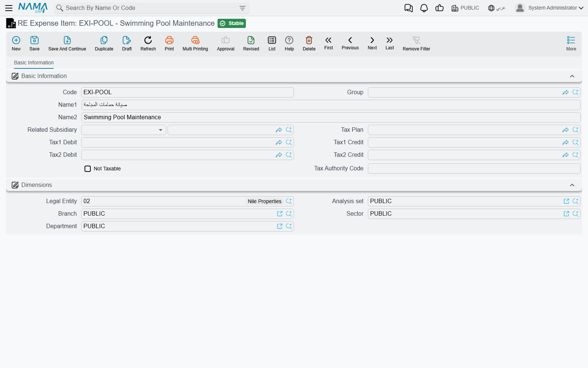Click the Stable status badge
This screenshot has width=588, height=368.
tap(232, 23)
